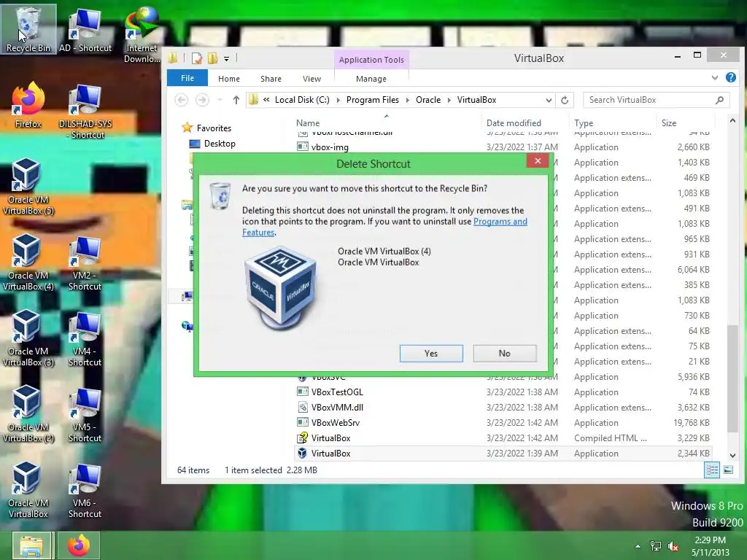The width and height of the screenshot is (747, 560).
Task: Expand the ribbon with the chevron
Action: click(x=715, y=77)
